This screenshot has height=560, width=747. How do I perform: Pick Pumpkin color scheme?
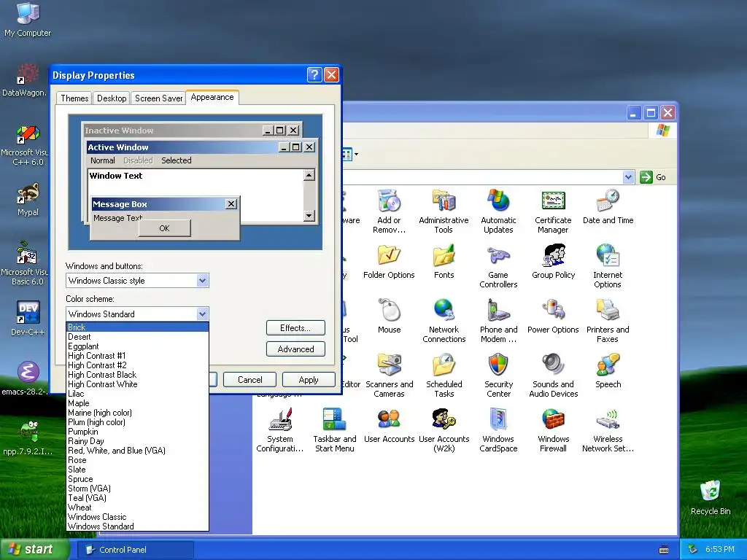pyautogui.click(x=137, y=432)
